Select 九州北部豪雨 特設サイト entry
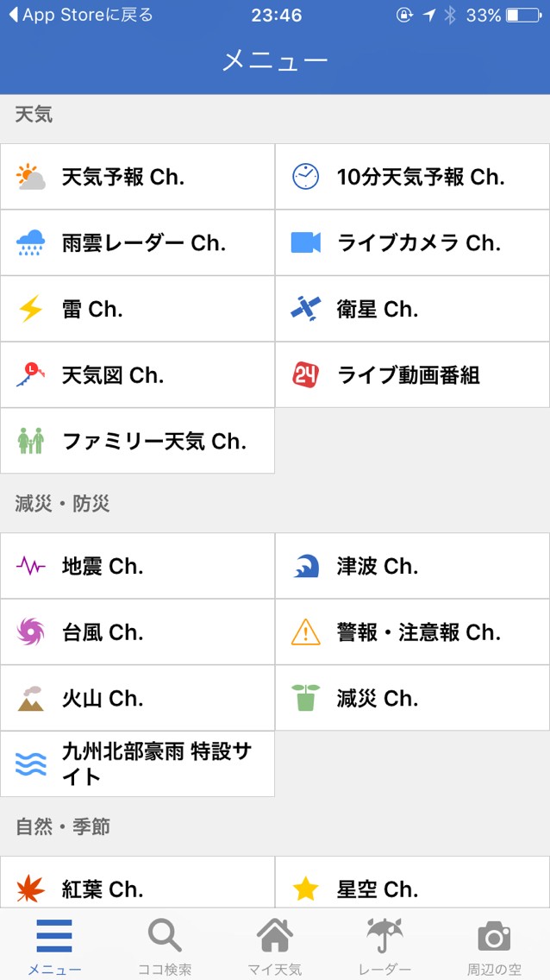Viewport: 550px width, 980px height. [x=138, y=763]
